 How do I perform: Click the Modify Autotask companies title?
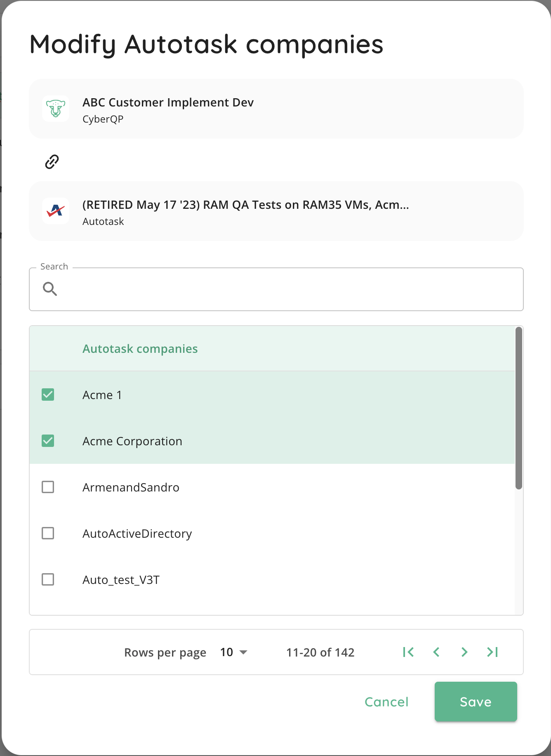click(x=207, y=44)
